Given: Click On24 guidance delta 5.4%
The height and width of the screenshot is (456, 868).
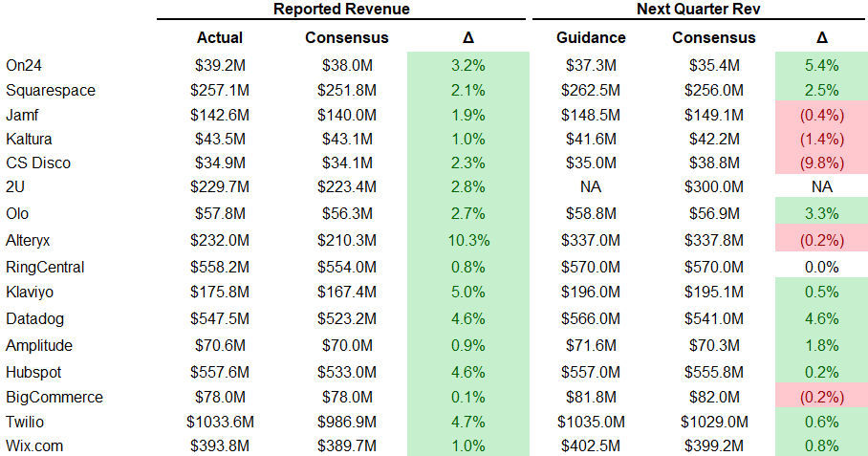Looking at the screenshot, I should click(x=821, y=65).
